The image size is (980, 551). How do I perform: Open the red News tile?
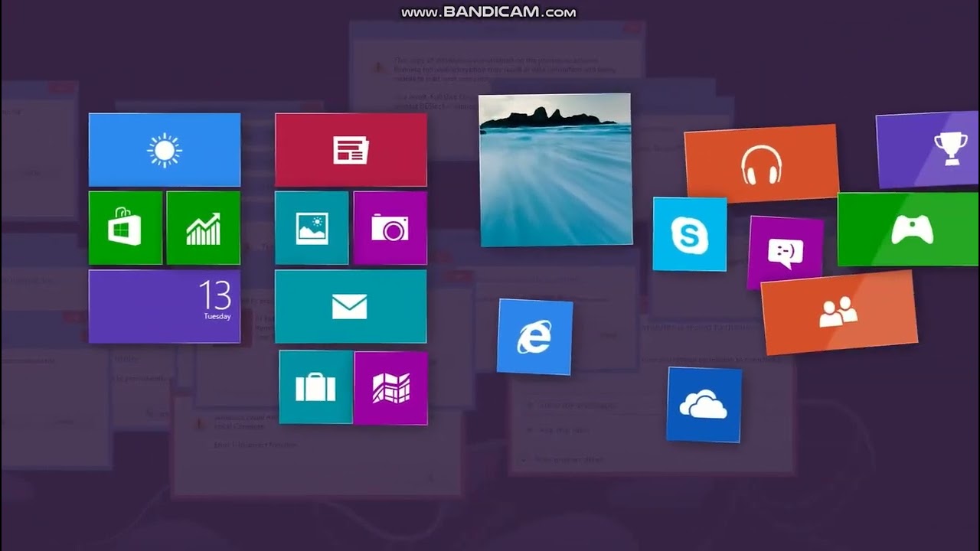click(x=351, y=150)
